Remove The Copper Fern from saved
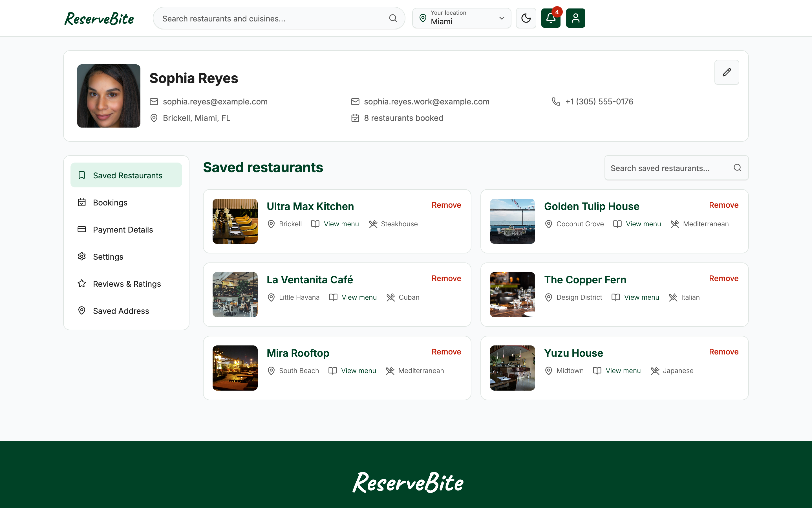The height and width of the screenshot is (508, 812). [x=724, y=279]
